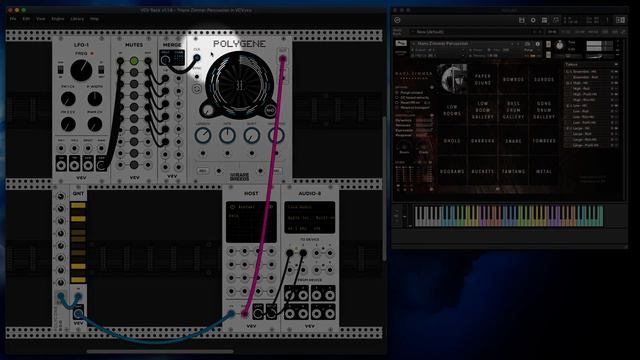Image resolution: width=640 pixels, height=360 pixels.
Task: Click the VCV Rack horizontal scrollbar
Action: point(160,351)
